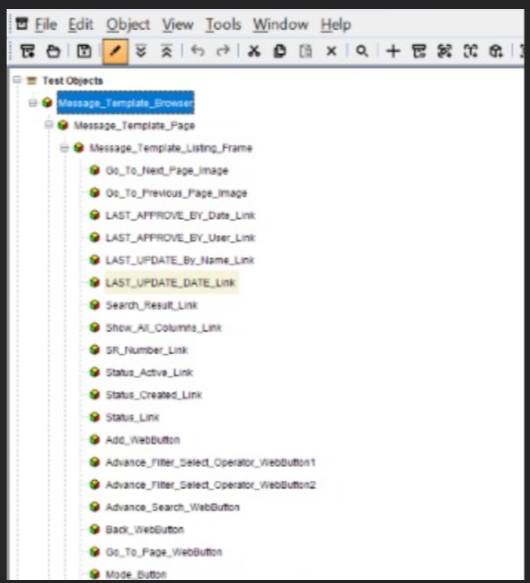This screenshot has height=583, width=530.
Task: Select LAST_APPROVE_BY_User_Link object
Action: (180, 238)
